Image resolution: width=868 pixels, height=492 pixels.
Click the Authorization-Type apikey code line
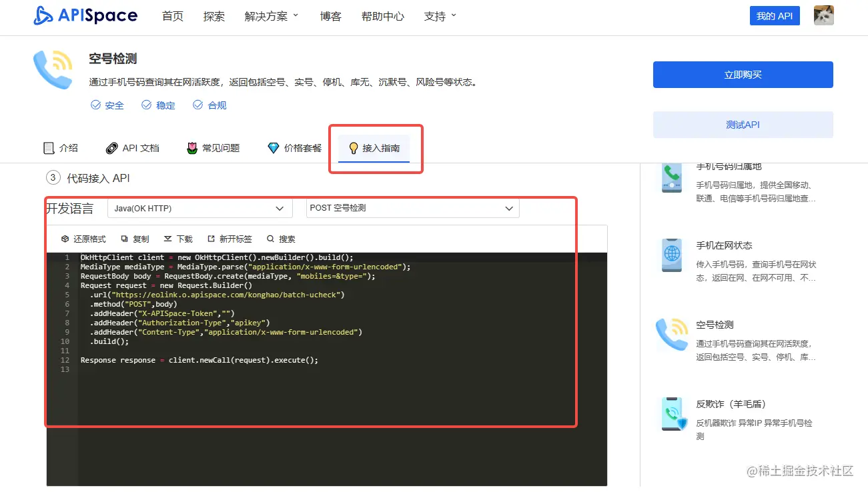[179, 322]
